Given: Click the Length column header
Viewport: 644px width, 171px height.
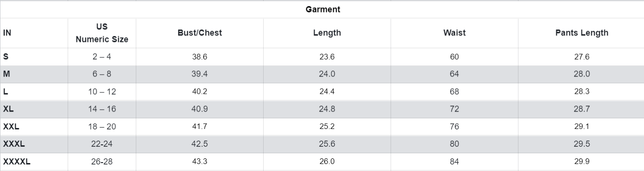Looking at the screenshot, I should click(327, 33).
